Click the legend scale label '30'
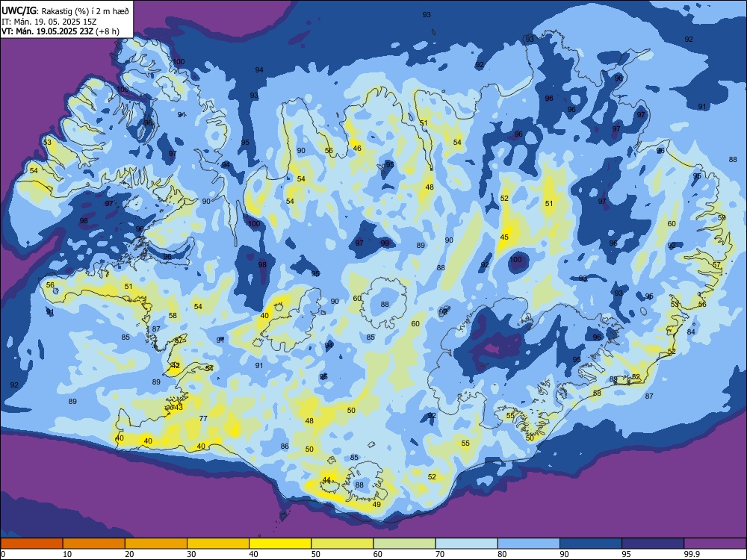 pyautogui.click(x=191, y=554)
